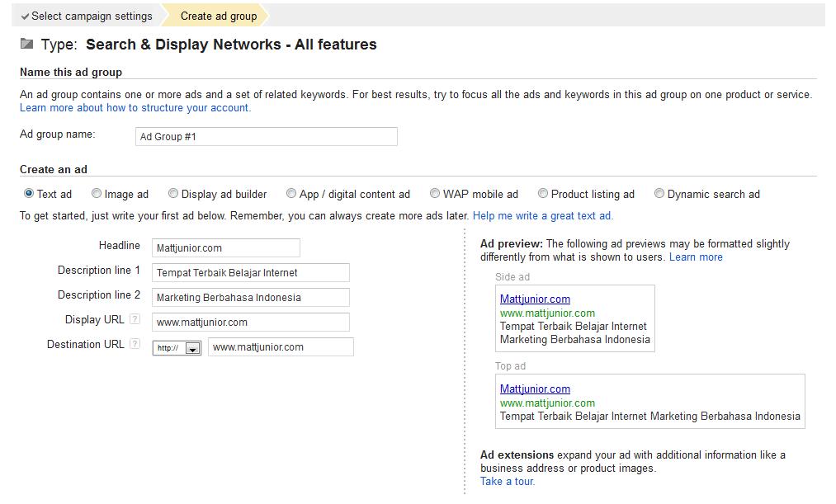Screen dimensions: 836x504
Task: Click the Destination URL help question-mark icon
Action: pos(135,344)
